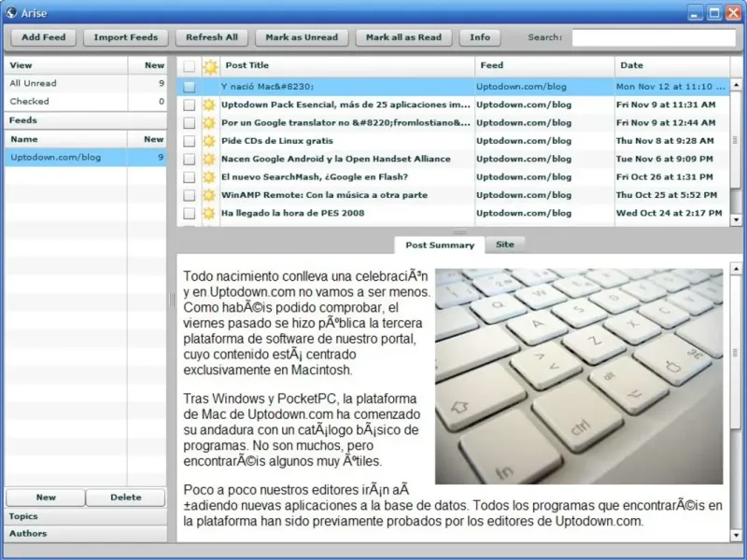Minimize the Arise window
This screenshot has height=560, width=747.
tap(696, 13)
